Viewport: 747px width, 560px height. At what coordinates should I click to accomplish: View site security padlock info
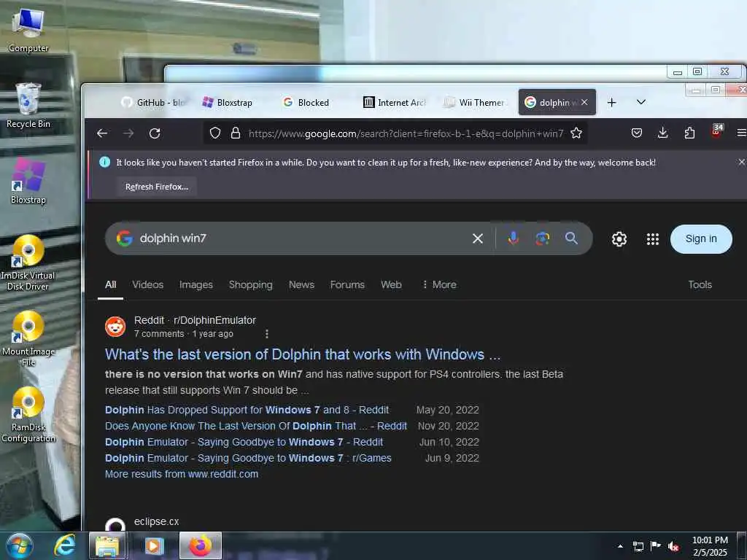(236, 133)
